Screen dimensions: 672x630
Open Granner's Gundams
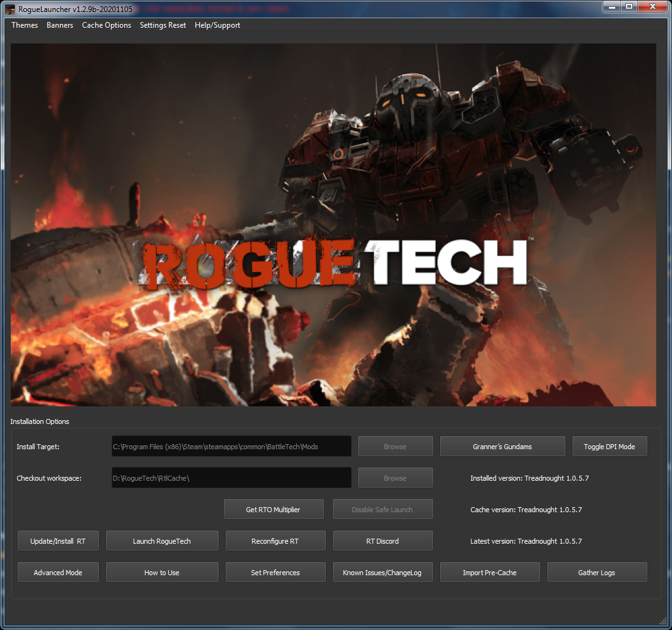(x=502, y=446)
